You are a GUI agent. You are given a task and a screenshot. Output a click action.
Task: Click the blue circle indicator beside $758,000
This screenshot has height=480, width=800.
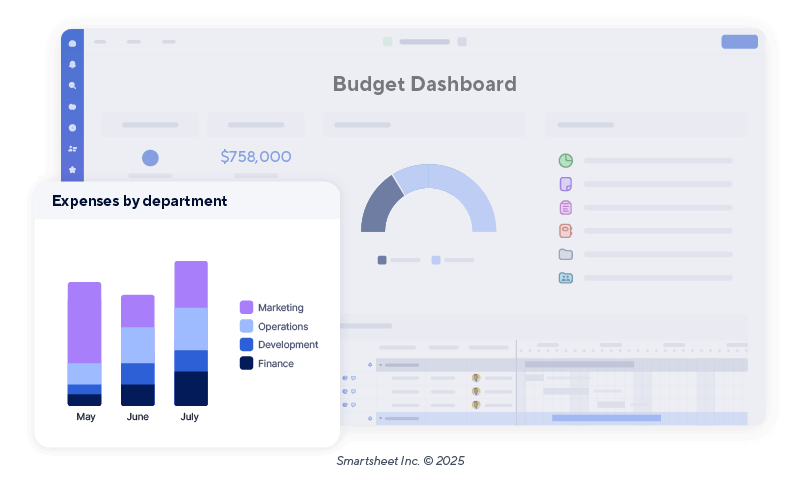(x=150, y=158)
